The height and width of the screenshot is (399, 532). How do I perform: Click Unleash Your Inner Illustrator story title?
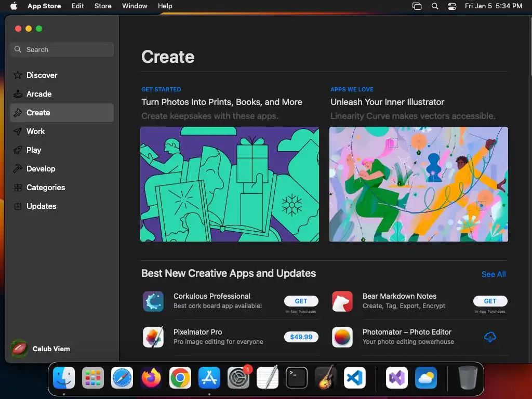click(387, 102)
